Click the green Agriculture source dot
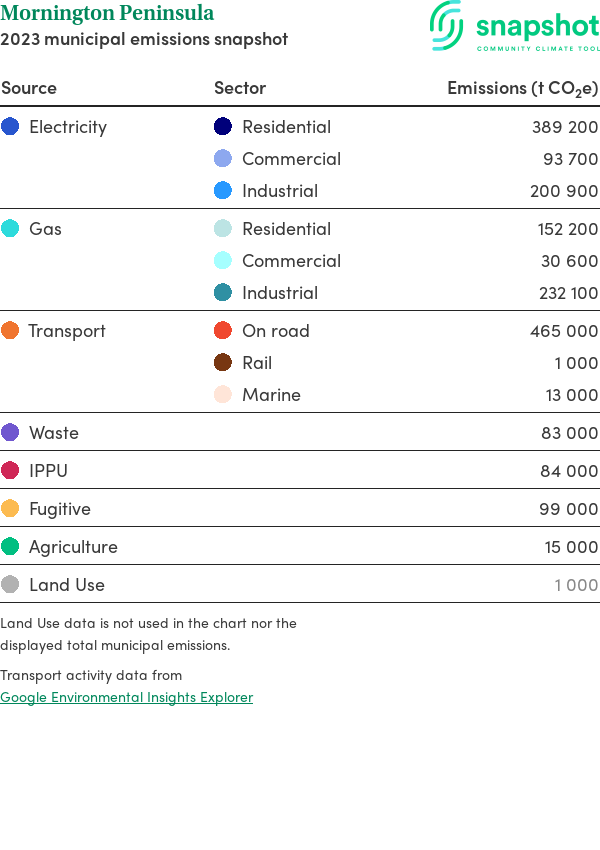Image resolution: width=600 pixels, height=850 pixels. point(10,547)
